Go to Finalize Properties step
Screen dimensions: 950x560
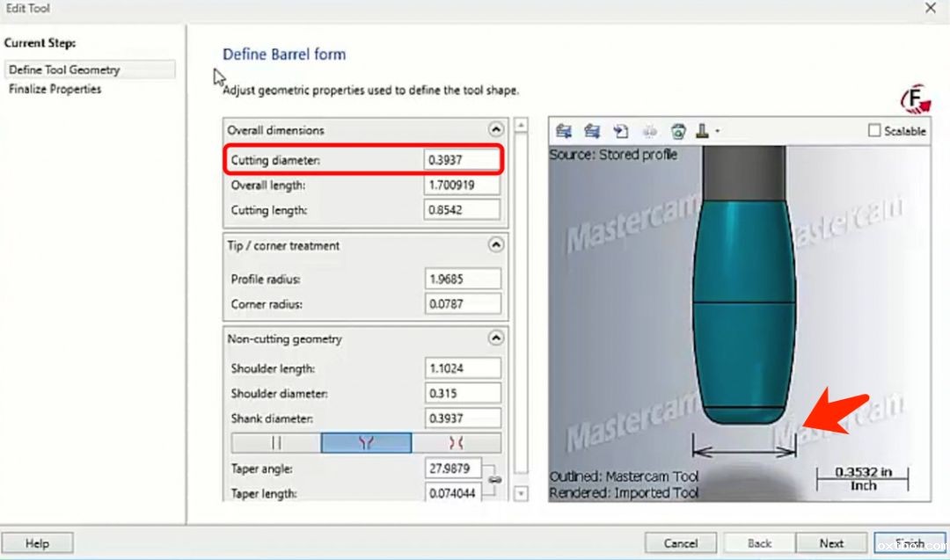[55, 89]
